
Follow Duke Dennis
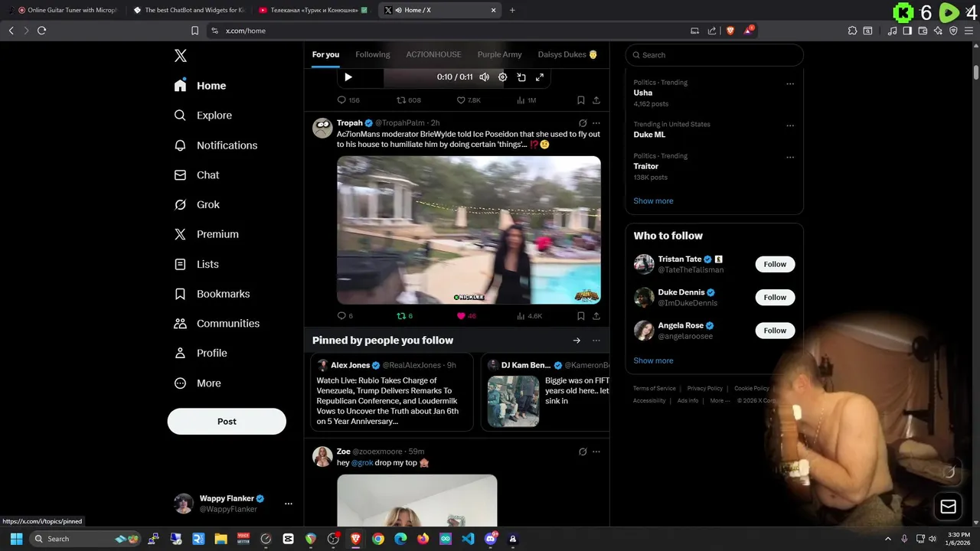[775, 298]
